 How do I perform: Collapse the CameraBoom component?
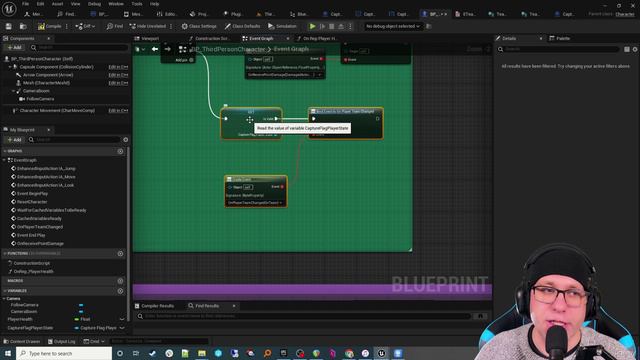click(x=13, y=91)
